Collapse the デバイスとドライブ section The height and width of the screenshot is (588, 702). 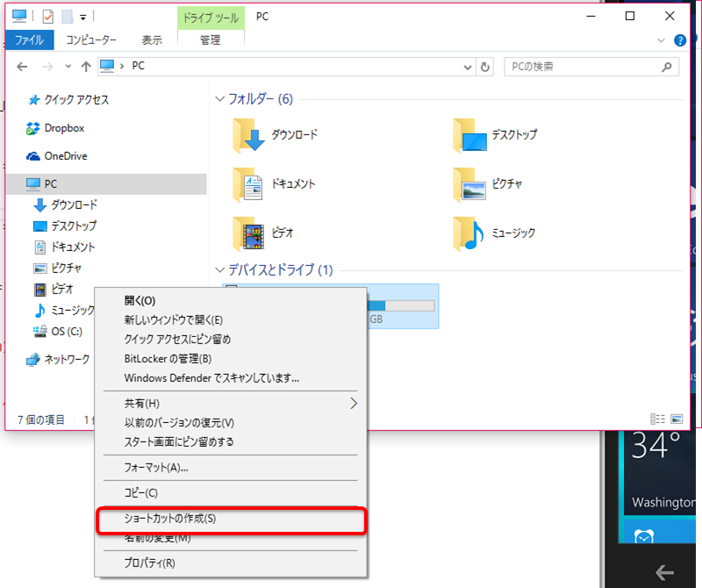coord(219,269)
